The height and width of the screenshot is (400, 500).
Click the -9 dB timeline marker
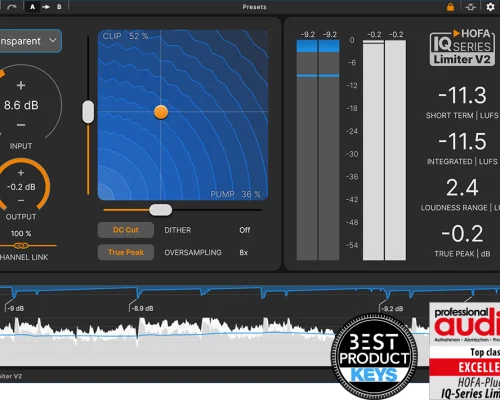coord(15,308)
